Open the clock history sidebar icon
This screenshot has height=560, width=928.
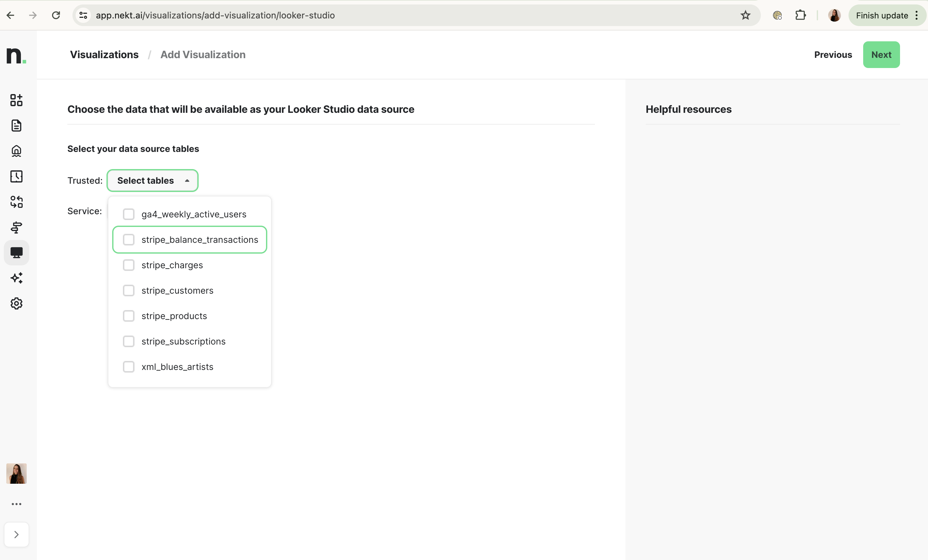[x=16, y=176]
